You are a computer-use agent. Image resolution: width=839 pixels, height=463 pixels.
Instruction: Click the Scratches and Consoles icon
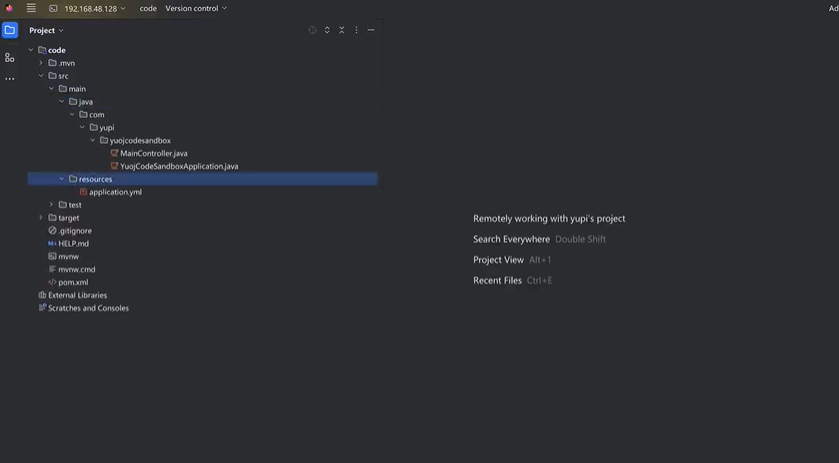click(42, 308)
